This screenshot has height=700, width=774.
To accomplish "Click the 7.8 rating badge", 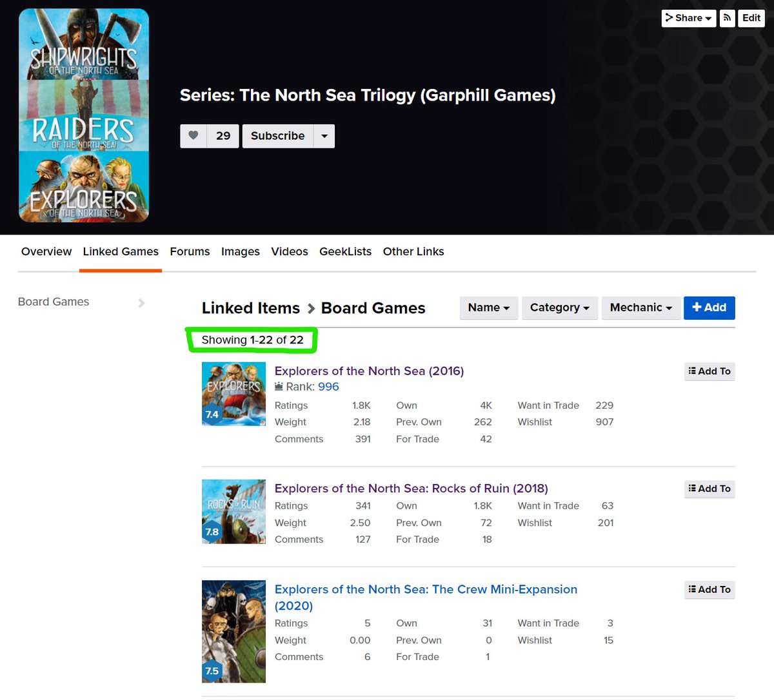I will (x=212, y=532).
